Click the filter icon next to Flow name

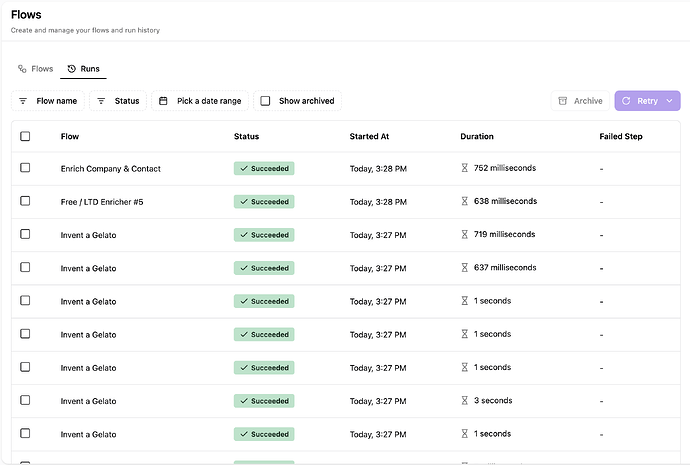(23, 101)
